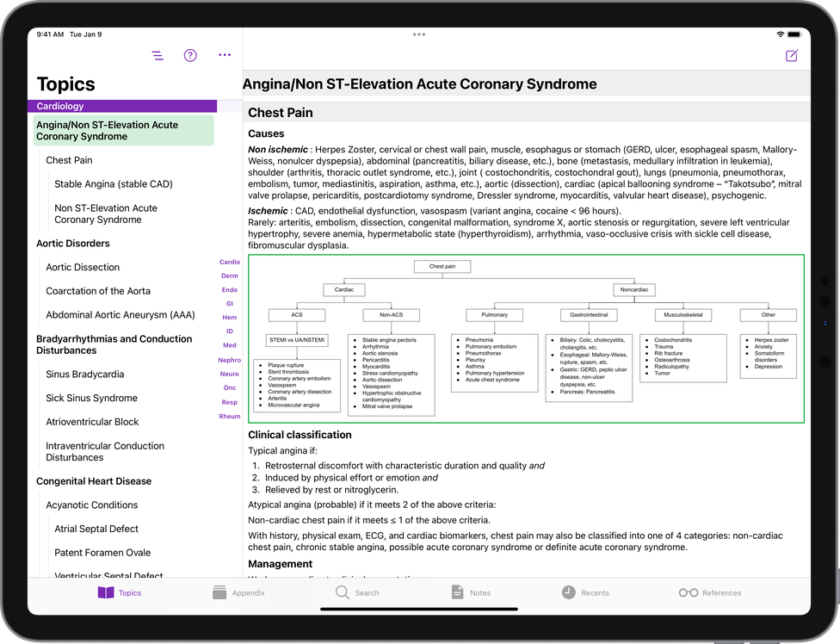Jump to Neuro in the index
Image resolution: width=840 pixels, height=644 pixels.
point(229,374)
